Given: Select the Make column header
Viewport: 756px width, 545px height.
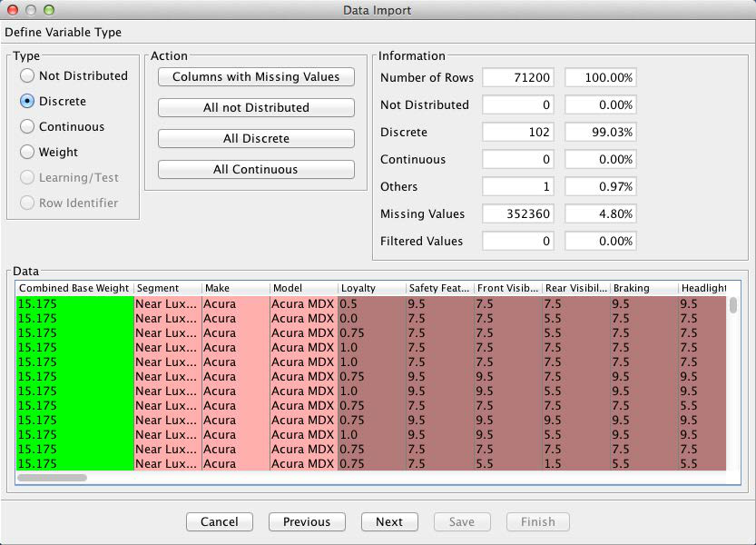Looking at the screenshot, I should pos(235,288).
